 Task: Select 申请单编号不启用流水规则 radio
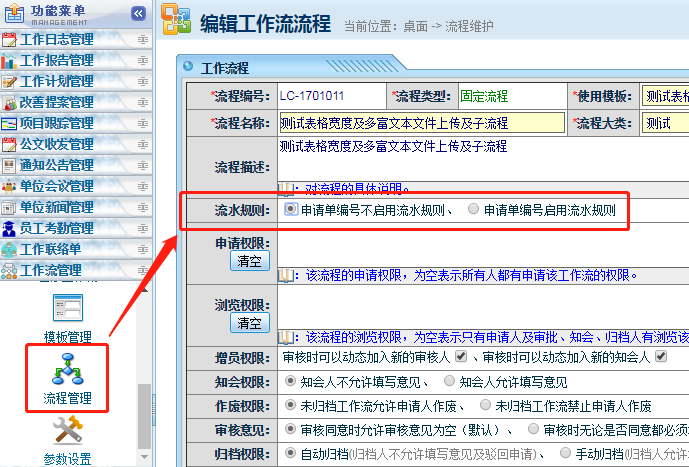(290, 209)
